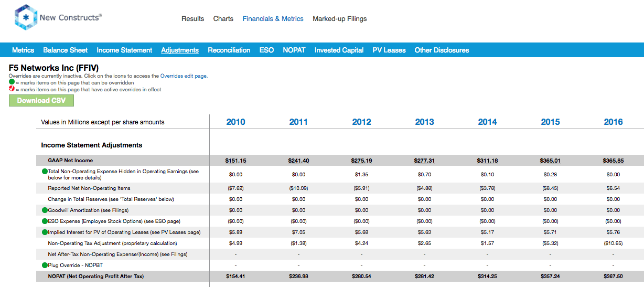Click Reported Net Non-Operating value $6.54
The image size is (644, 287).
(614, 188)
